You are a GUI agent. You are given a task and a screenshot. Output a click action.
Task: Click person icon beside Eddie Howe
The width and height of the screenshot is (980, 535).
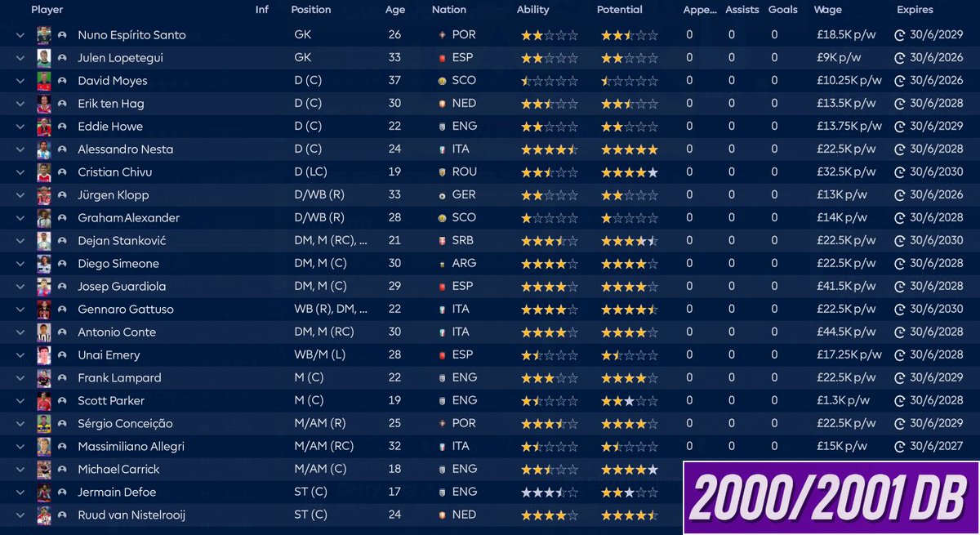tap(62, 127)
